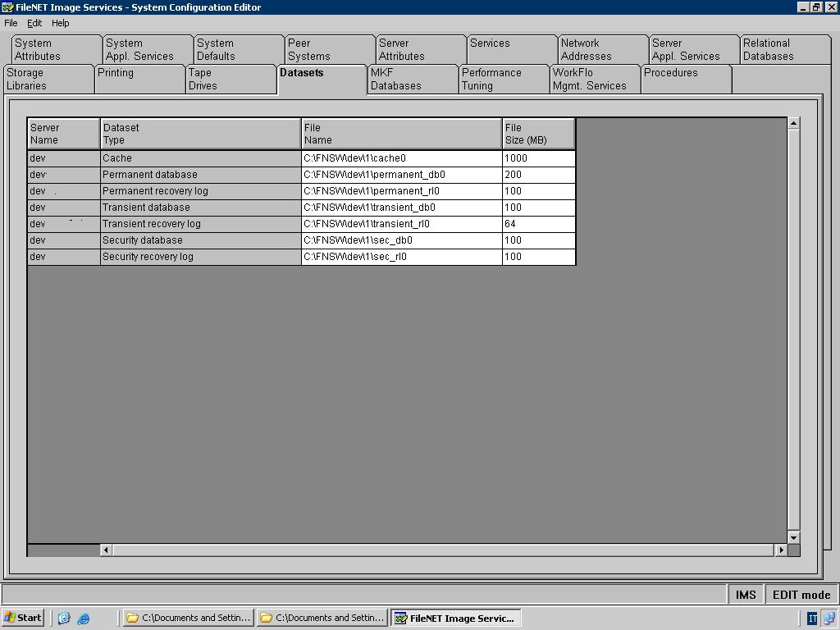Click the Show Desktop quick launch icon
Viewport: 840px width, 630px height.
(64, 619)
